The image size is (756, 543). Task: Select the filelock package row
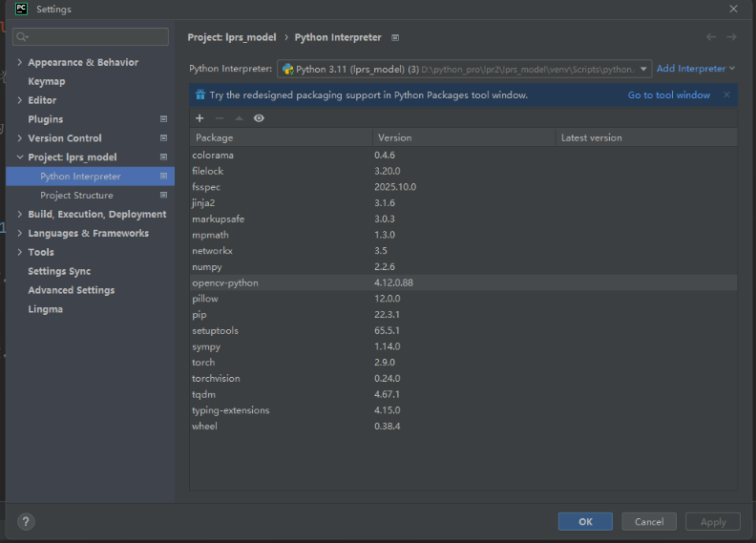tap(463, 171)
